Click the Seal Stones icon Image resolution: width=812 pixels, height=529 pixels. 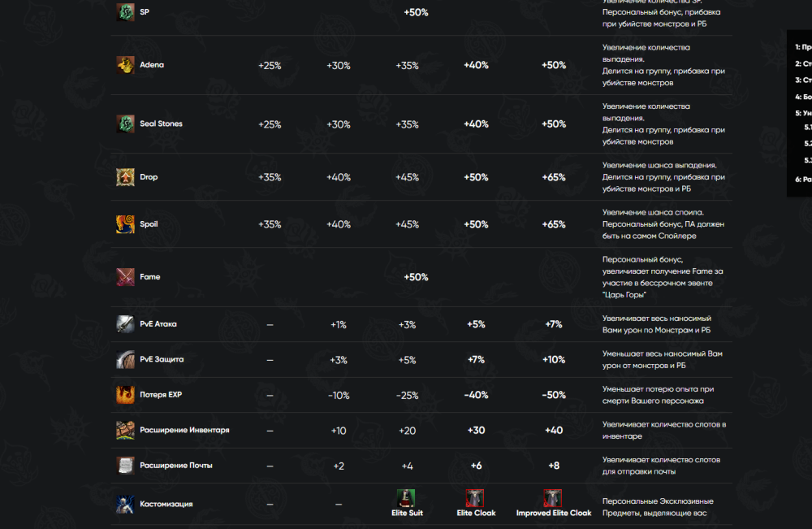point(125,124)
